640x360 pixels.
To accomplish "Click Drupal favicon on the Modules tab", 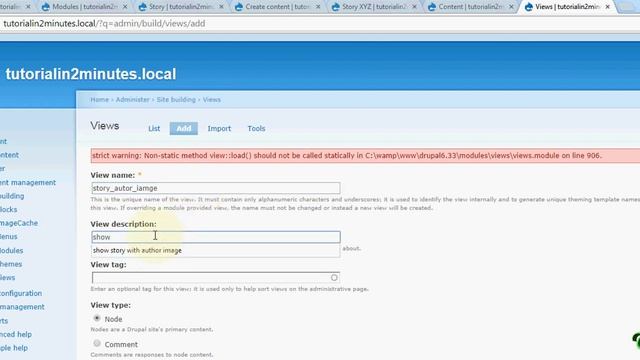I will pyautogui.click(x=46, y=7).
